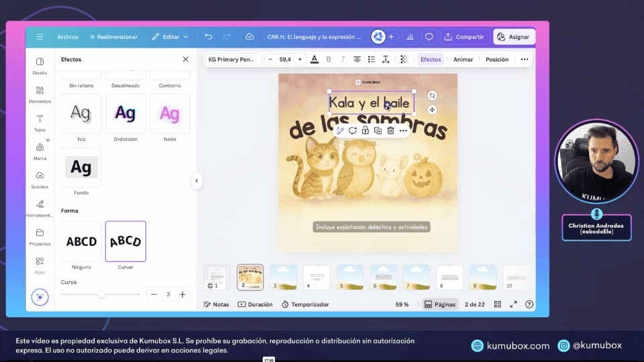Screen dimensions: 644x362
Task: Open the Archivo menu
Action: (68, 37)
